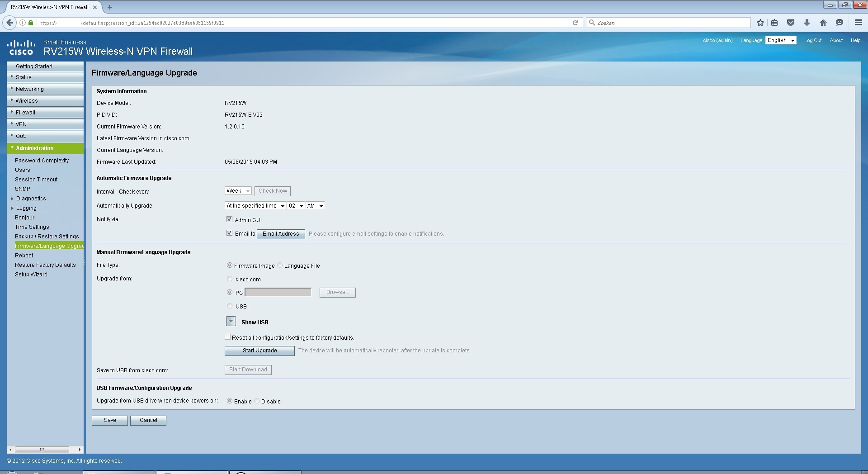Open the AM/PM dropdown

(315, 206)
